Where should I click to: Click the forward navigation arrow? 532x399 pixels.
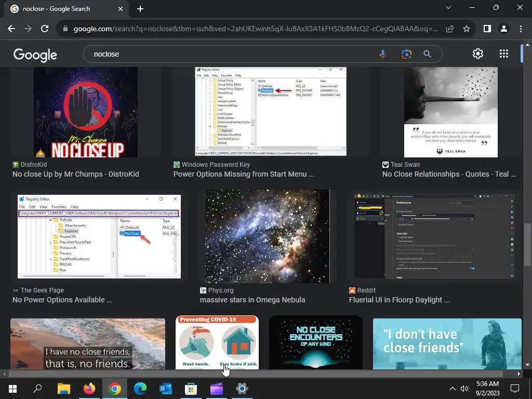(x=28, y=29)
